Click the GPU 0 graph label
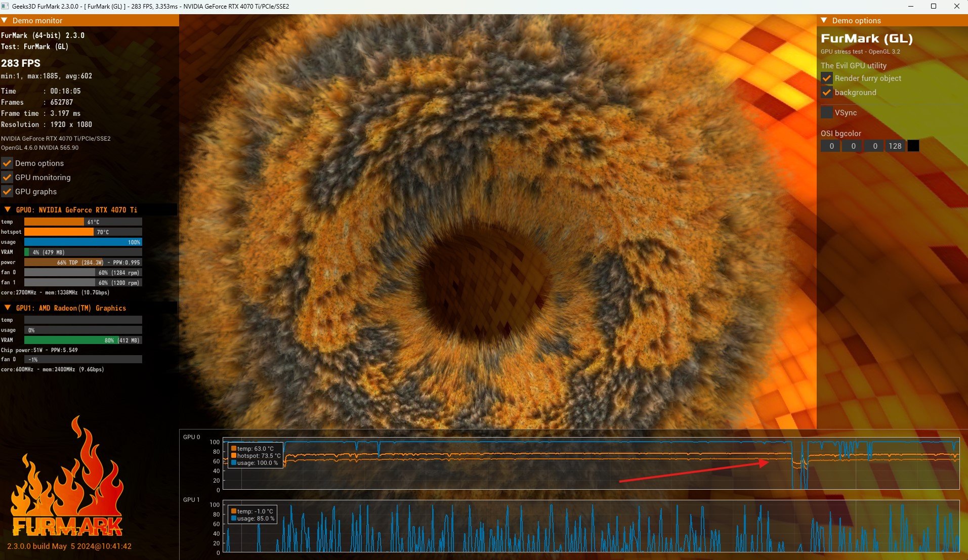968x560 pixels. point(191,437)
